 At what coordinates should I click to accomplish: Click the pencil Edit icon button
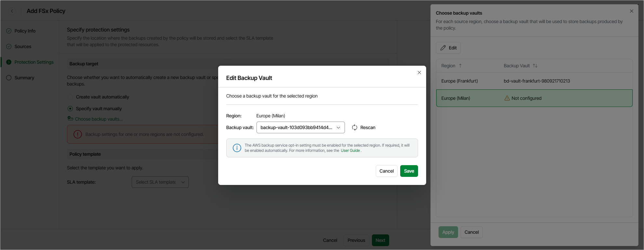(448, 48)
